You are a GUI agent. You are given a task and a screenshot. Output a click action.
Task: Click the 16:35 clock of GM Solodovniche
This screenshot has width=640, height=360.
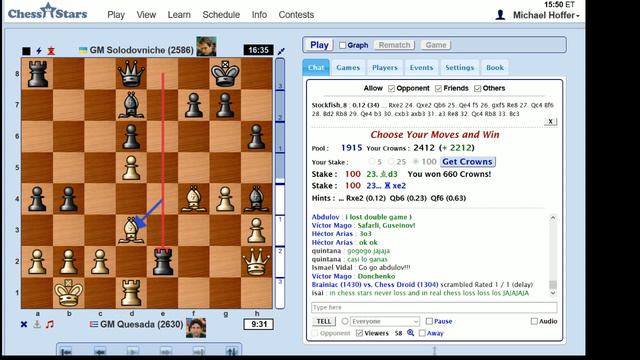(258, 50)
